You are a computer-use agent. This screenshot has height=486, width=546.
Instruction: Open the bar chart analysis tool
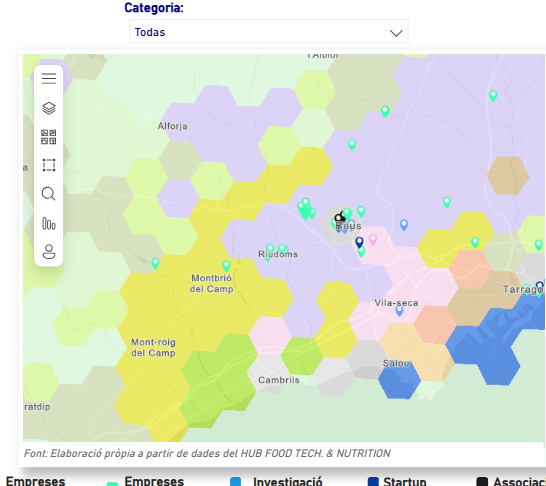[49, 224]
